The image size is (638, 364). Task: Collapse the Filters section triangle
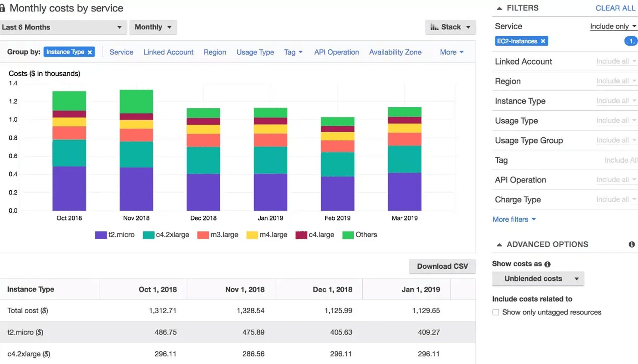[499, 8]
